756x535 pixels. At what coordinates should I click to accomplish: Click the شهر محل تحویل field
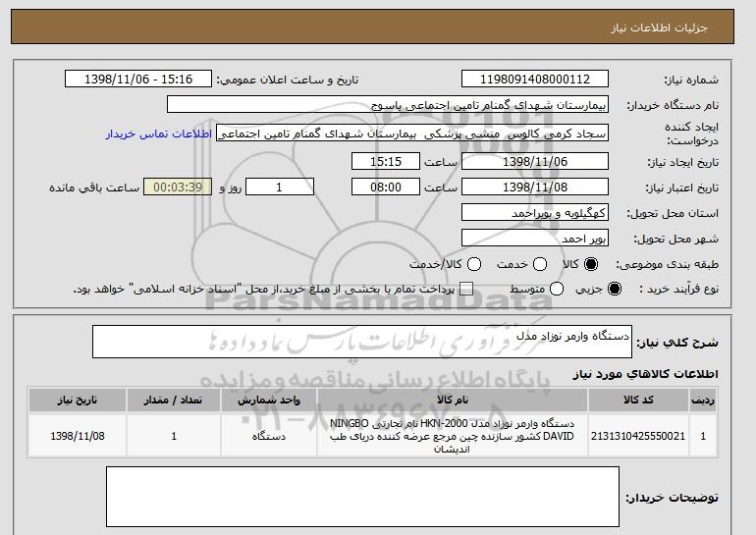pos(534,238)
